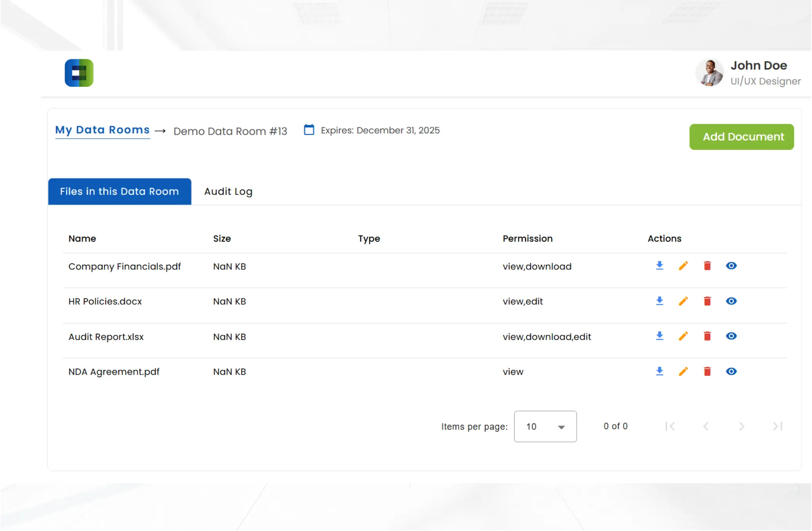Screen dimensions: 812x531
Task: View Company Financials.pdf using eye icon
Action: [x=731, y=266]
